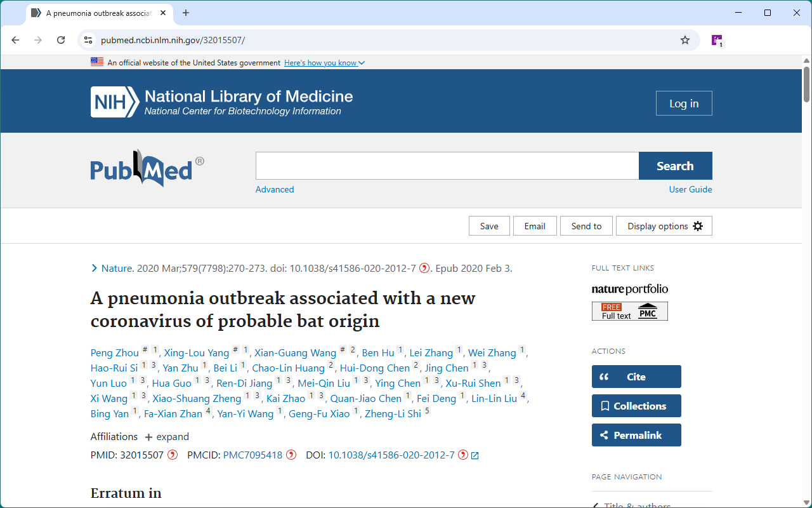Expand the Affiliations section
The image size is (812, 508).
(167, 437)
